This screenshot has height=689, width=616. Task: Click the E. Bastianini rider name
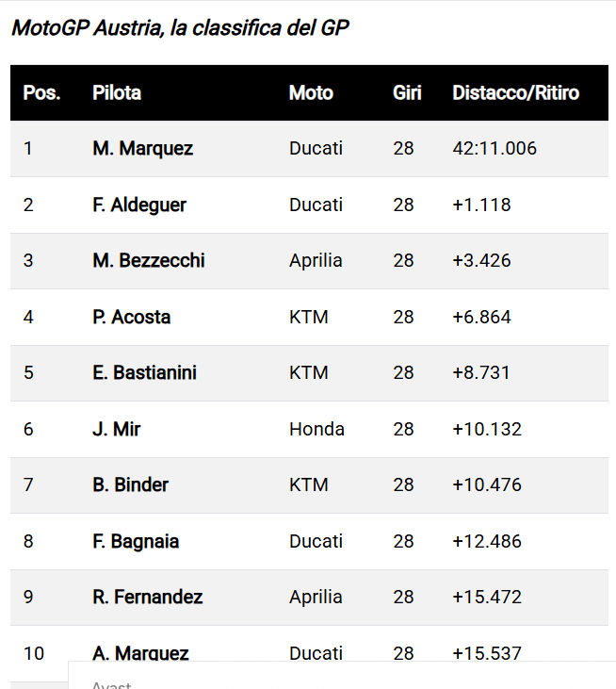coord(144,372)
